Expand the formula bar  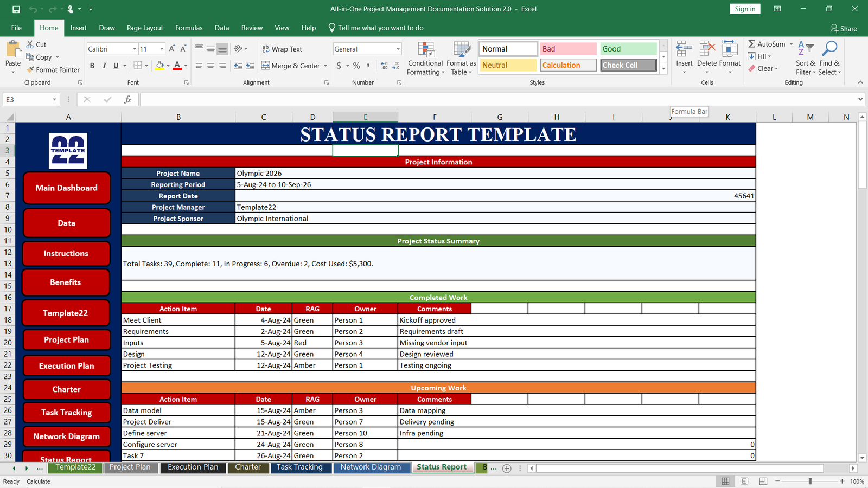point(860,99)
